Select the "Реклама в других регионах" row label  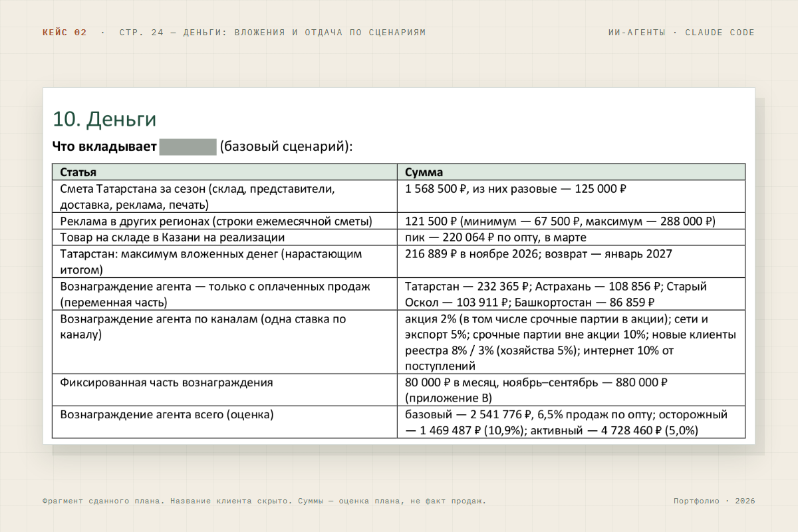click(225, 221)
